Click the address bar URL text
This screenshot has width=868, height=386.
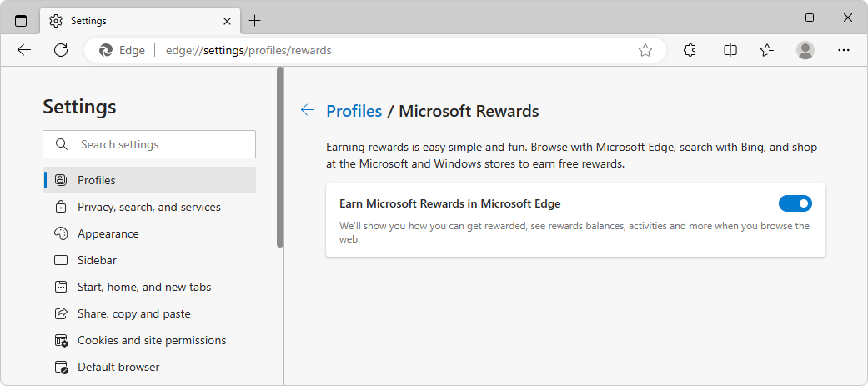[248, 50]
